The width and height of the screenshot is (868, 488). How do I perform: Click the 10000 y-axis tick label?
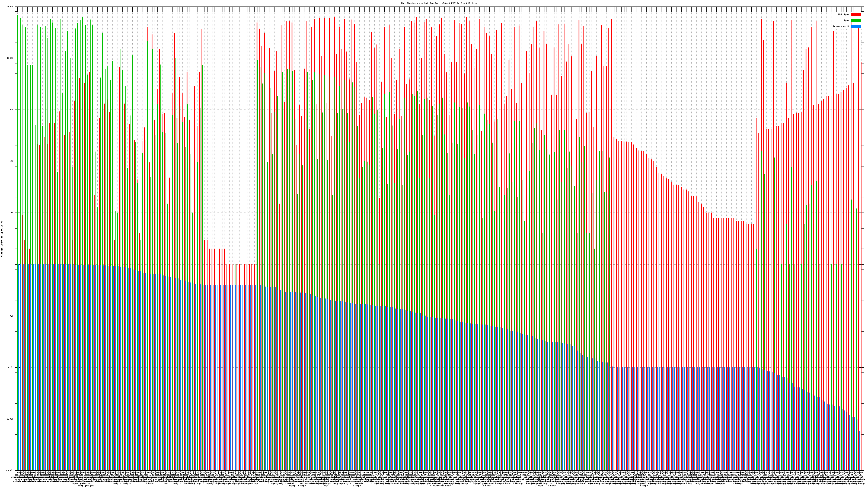tap(11, 58)
